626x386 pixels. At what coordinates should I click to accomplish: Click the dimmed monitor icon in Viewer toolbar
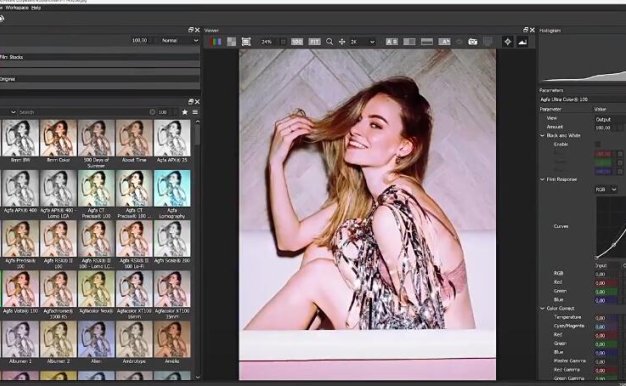pos(488,42)
